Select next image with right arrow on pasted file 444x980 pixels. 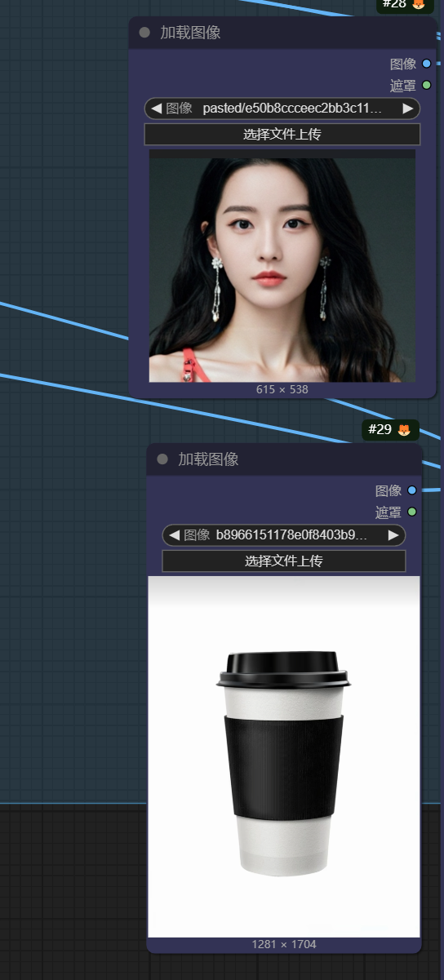click(408, 109)
